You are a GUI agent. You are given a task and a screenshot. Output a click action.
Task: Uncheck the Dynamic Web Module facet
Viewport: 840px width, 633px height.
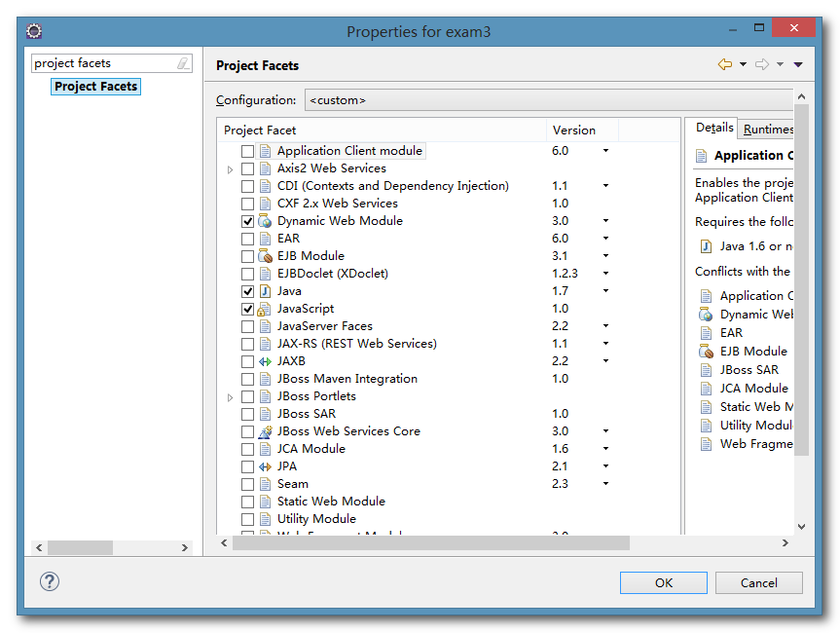tap(247, 221)
